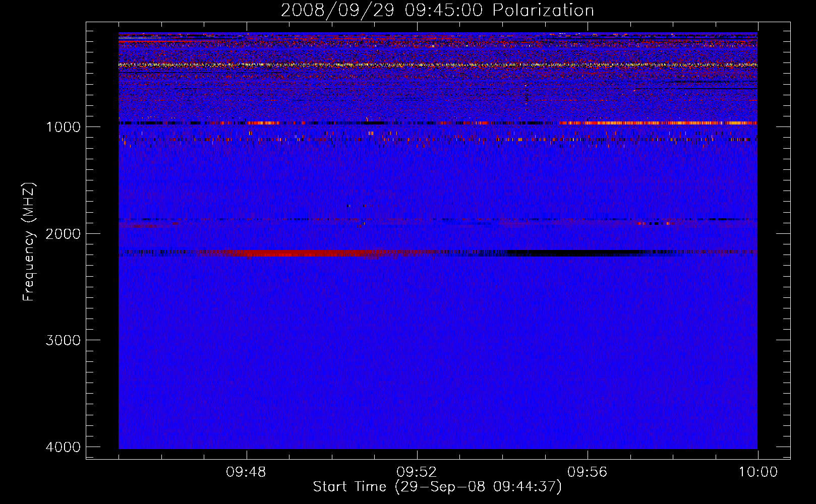
Task: Click the plot title '2008/09/29 09:45:00 Polarization'
Action: pos(437,10)
